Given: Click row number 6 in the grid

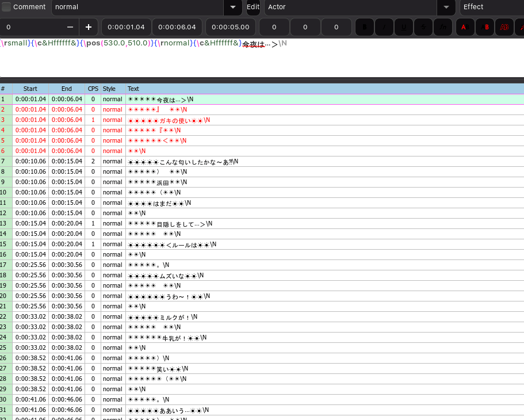Looking at the screenshot, I should [3, 151].
